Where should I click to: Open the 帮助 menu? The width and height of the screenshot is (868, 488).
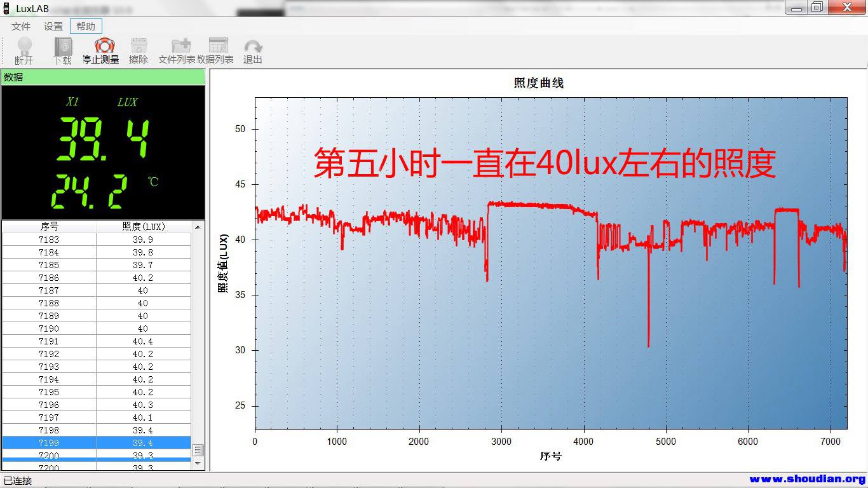(x=86, y=26)
